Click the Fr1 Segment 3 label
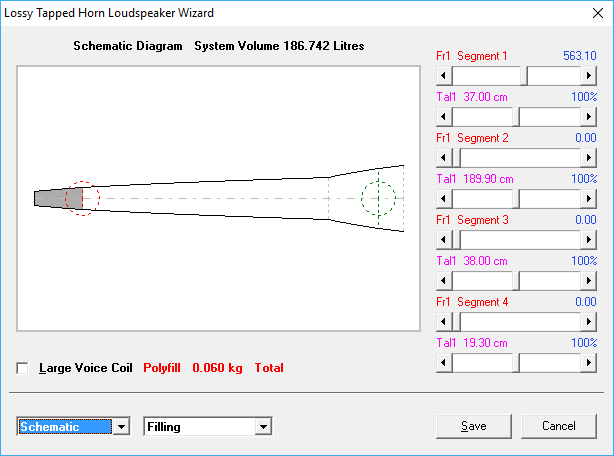Image resolution: width=614 pixels, height=456 pixels. (472, 220)
